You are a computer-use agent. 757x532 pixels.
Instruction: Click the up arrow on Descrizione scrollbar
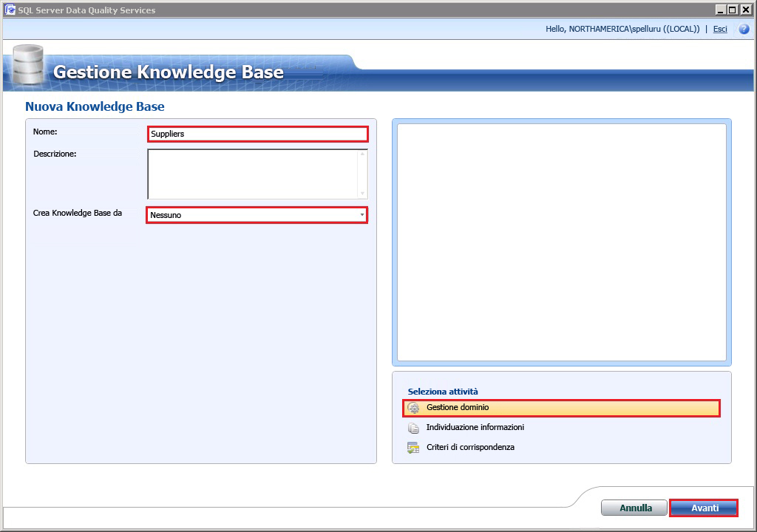tap(362, 154)
